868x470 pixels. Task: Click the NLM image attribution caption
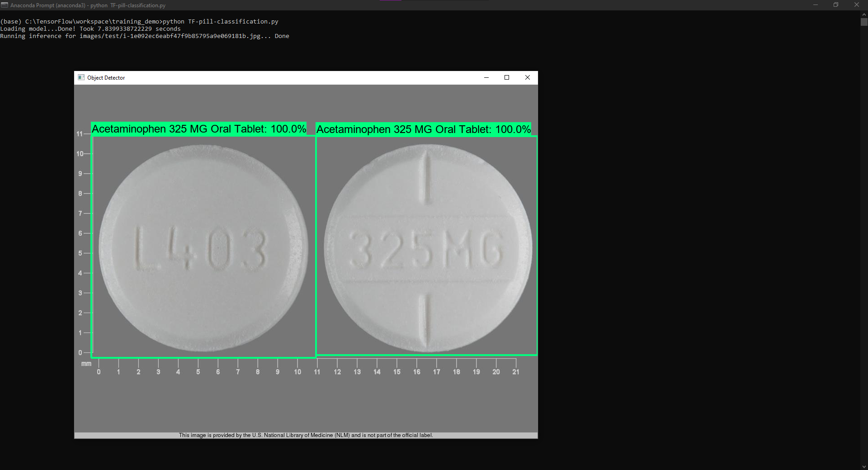(306, 435)
